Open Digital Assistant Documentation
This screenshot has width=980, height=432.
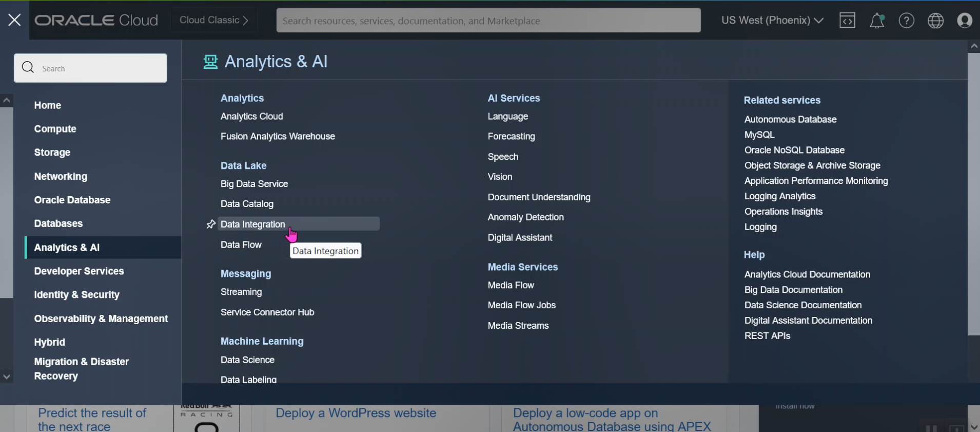tap(809, 321)
